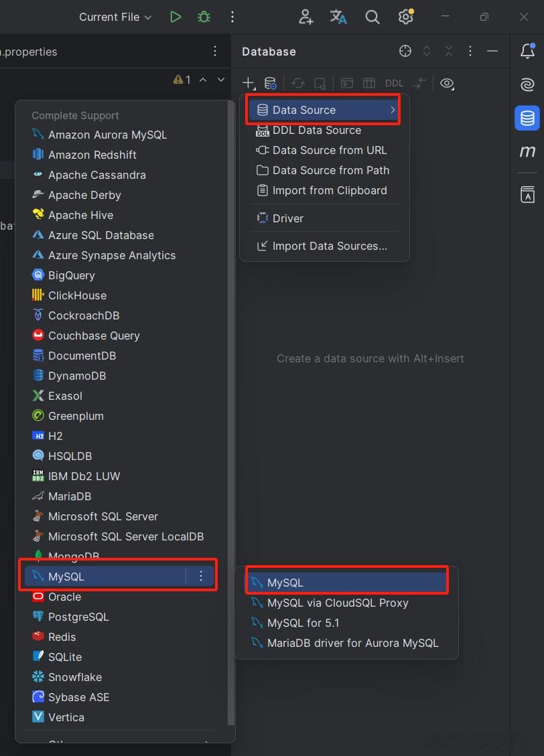This screenshot has width=544, height=756.
Task: Hide the Database tool window
Action: [492, 51]
